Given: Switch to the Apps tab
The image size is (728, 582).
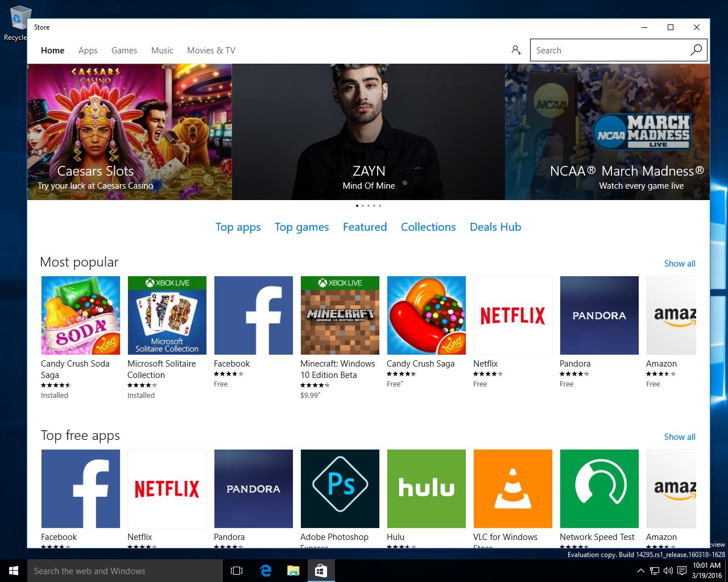Looking at the screenshot, I should pyautogui.click(x=88, y=50).
